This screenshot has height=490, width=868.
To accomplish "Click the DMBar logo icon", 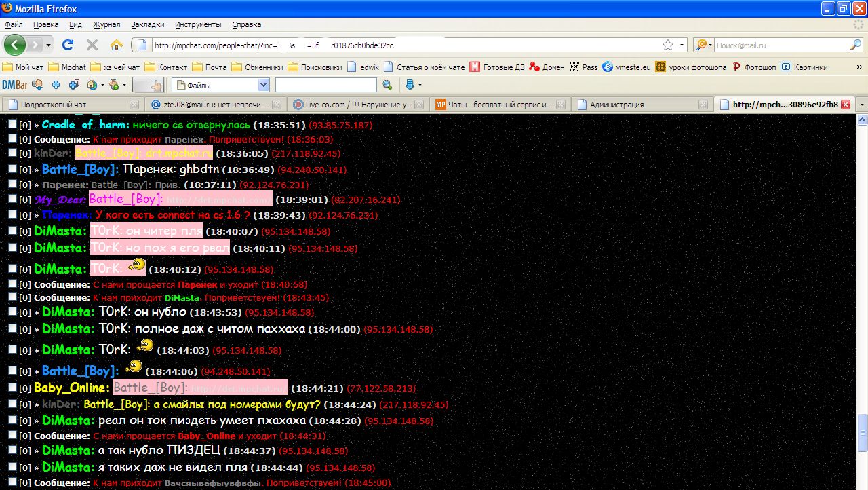I will click(14, 85).
